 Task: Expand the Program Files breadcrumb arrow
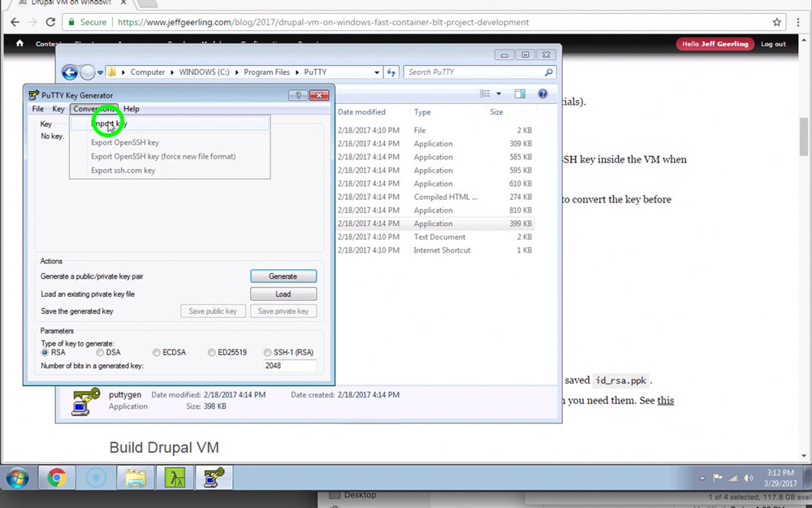(296, 72)
